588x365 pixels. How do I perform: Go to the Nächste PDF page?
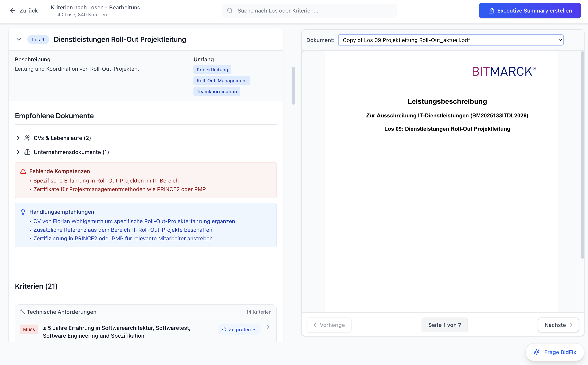click(x=558, y=325)
